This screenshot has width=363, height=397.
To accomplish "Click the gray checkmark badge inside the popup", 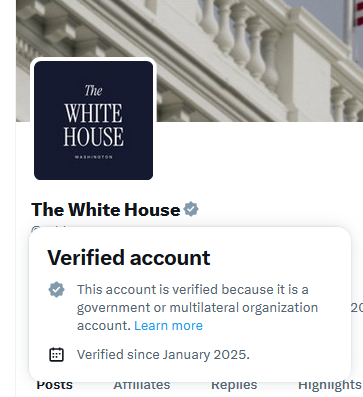I will [x=57, y=289].
